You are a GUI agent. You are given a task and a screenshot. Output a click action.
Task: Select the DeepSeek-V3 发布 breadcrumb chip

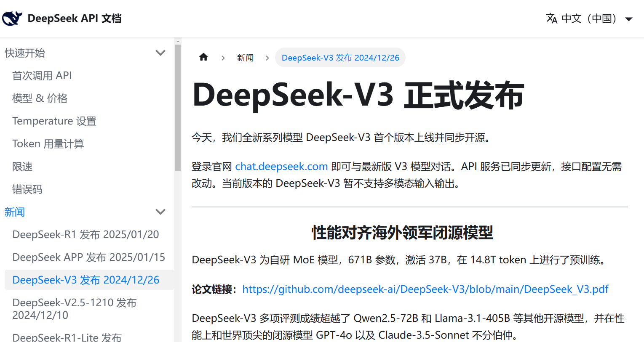click(340, 57)
